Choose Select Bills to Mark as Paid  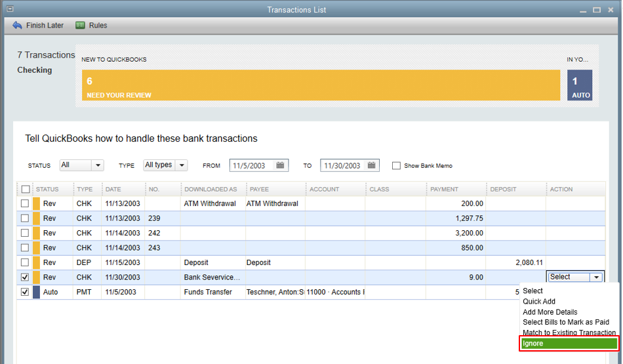coord(566,322)
